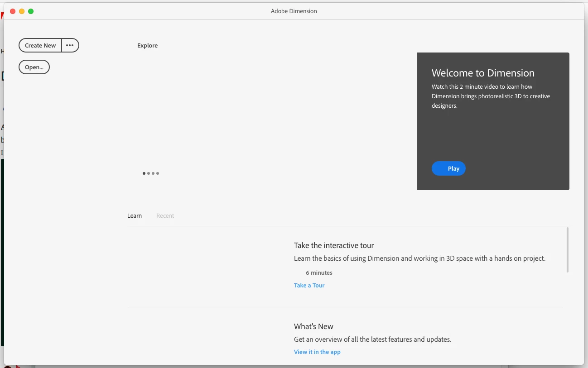The height and width of the screenshot is (368, 588).
Task: Select the first carousel page dot
Action: (144, 173)
